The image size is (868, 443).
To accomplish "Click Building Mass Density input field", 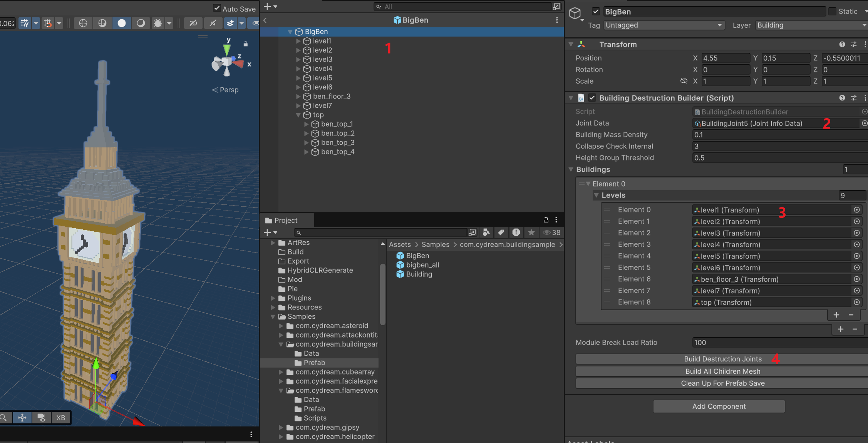I will coord(780,135).
